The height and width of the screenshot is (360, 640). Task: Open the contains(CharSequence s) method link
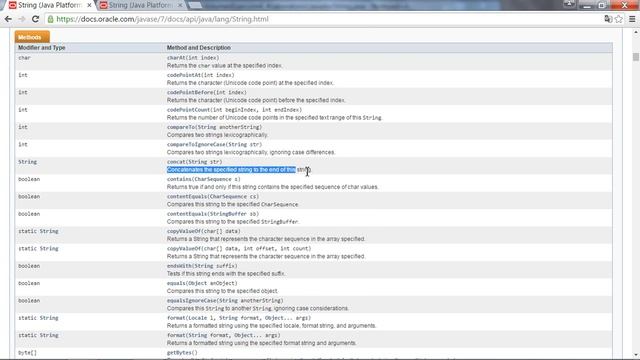coord(204,179)
